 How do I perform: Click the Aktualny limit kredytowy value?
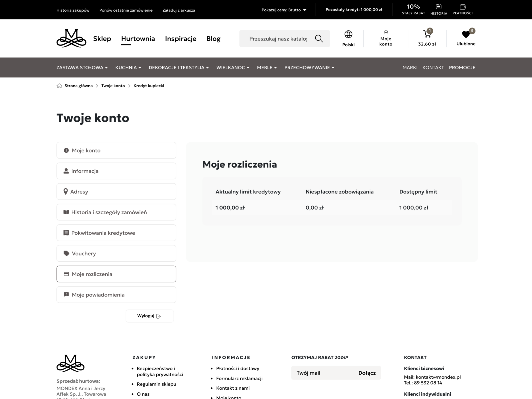230,208
